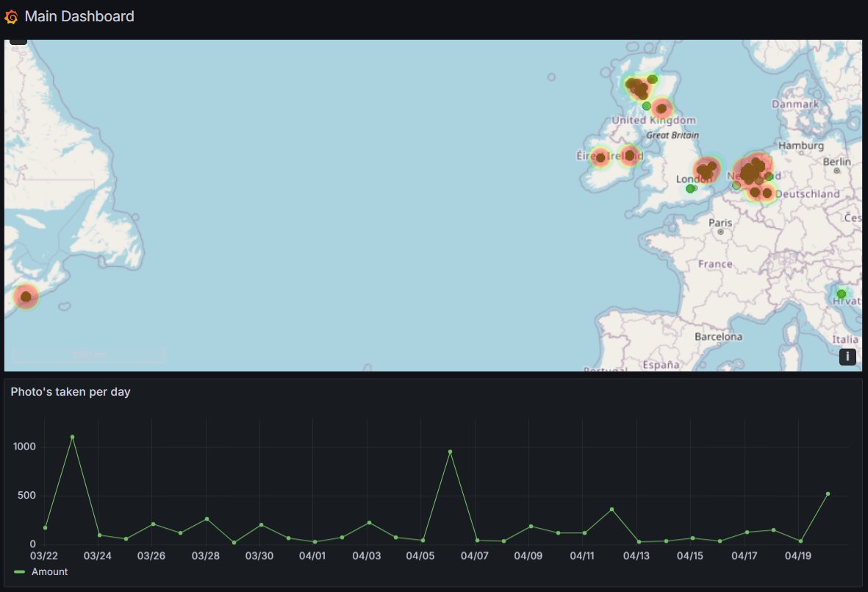Select the green marker over Hrvatska

842,294
